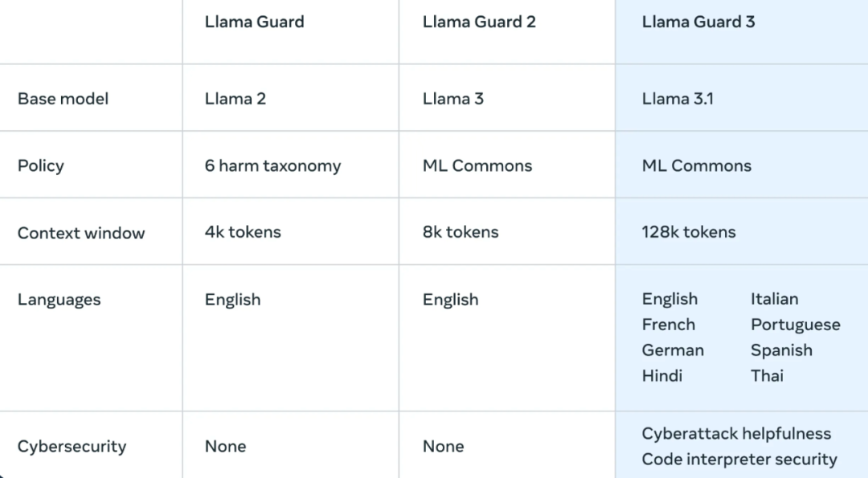Select the Policy row label
Viewport: 868px width, 478px height.
[x=40, y=165]
